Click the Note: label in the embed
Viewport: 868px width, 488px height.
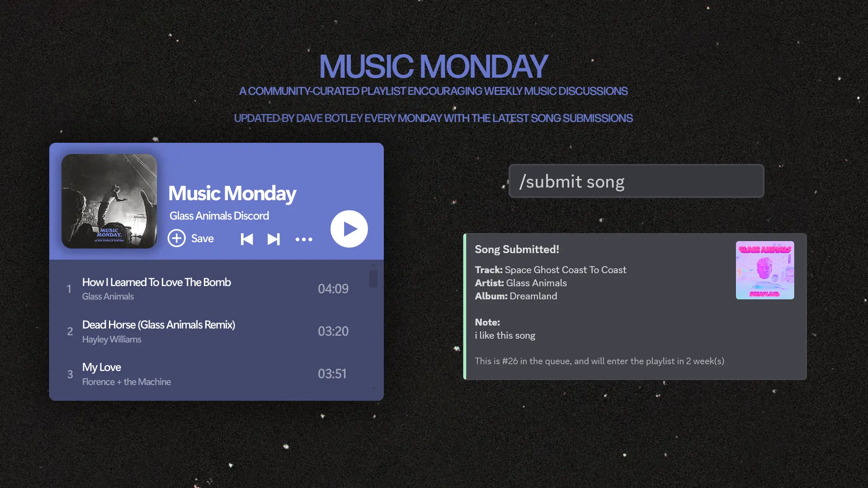(487, 322)
